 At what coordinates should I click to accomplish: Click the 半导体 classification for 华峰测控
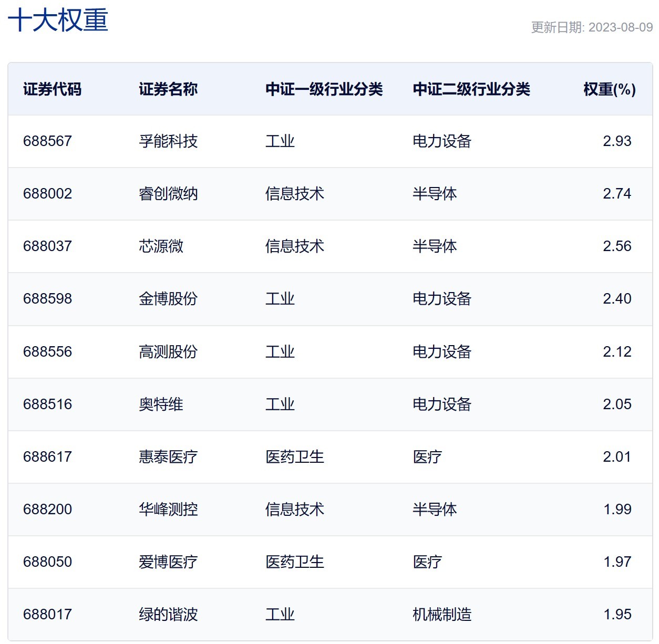[435, 509]
